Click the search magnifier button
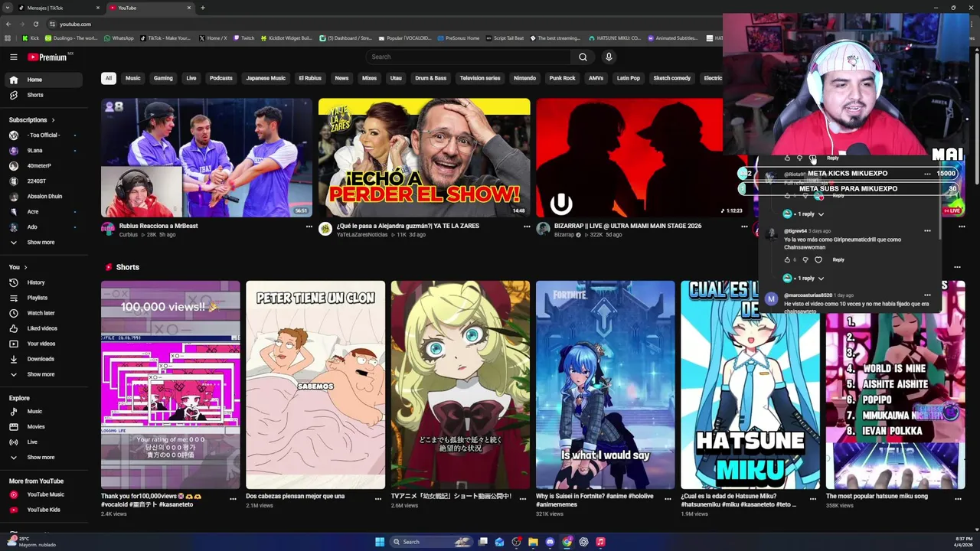 click(x=583, y=57)
